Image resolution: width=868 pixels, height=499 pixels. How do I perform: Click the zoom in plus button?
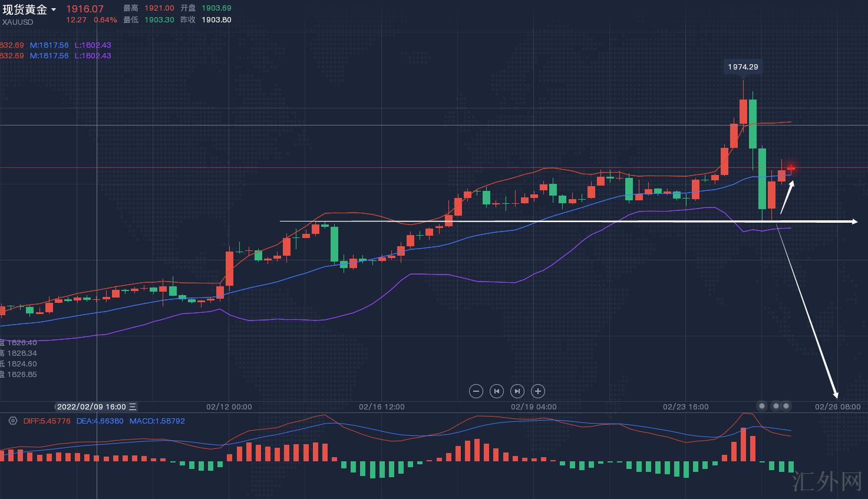(x=537, y=391)
